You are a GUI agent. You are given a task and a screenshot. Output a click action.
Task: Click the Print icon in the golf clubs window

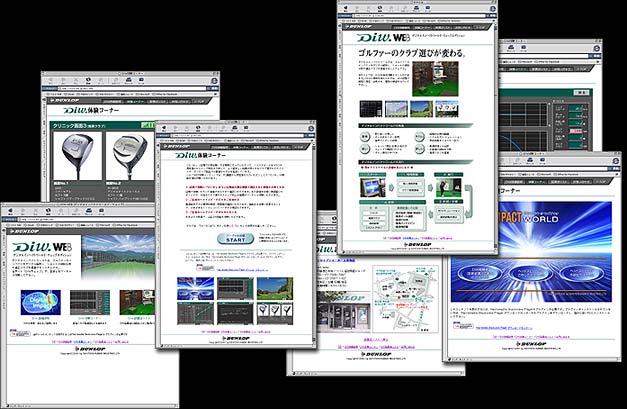point(128,81)
